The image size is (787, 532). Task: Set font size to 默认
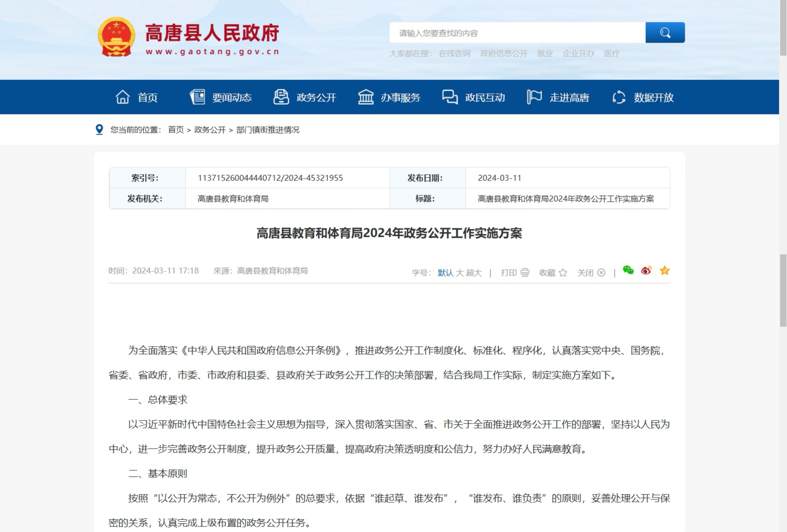pyautogui.click(x=445, y=273)
